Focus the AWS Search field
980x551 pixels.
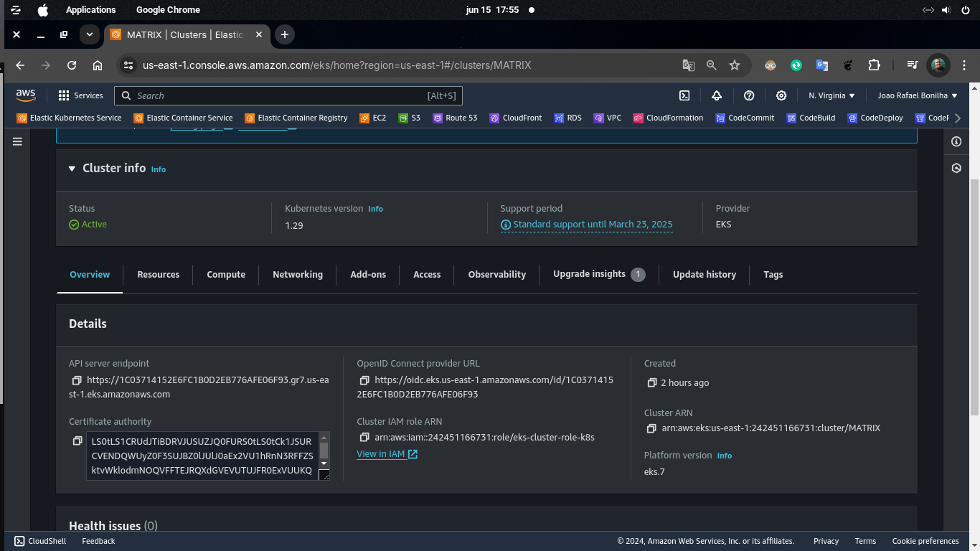pos(289,95)
